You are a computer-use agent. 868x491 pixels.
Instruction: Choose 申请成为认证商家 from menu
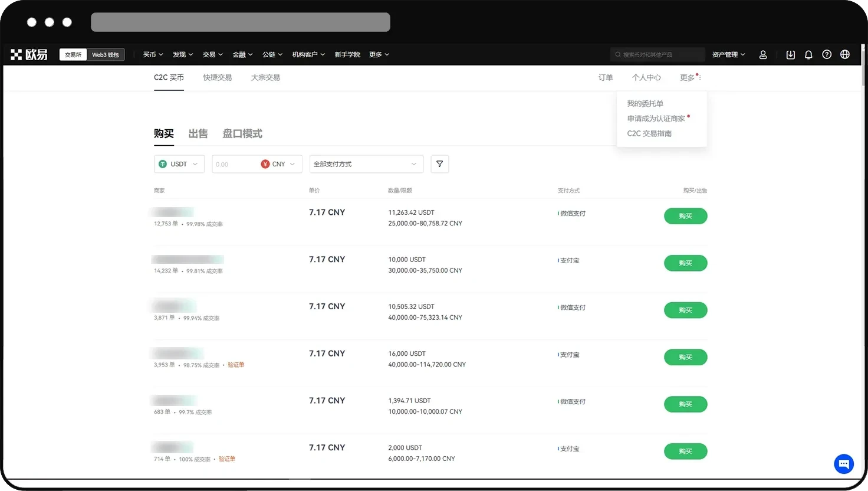(x=656, y=119)
